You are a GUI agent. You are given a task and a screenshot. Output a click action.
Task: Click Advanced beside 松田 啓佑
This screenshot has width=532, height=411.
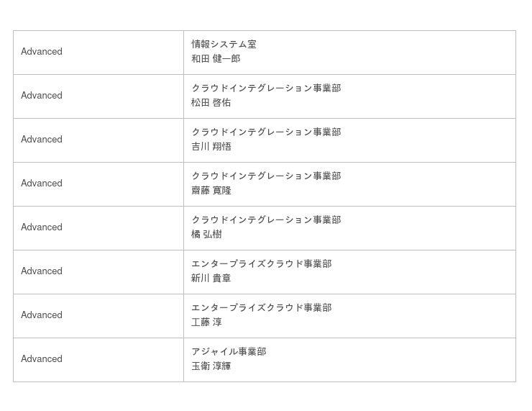[x=42, y=96]
